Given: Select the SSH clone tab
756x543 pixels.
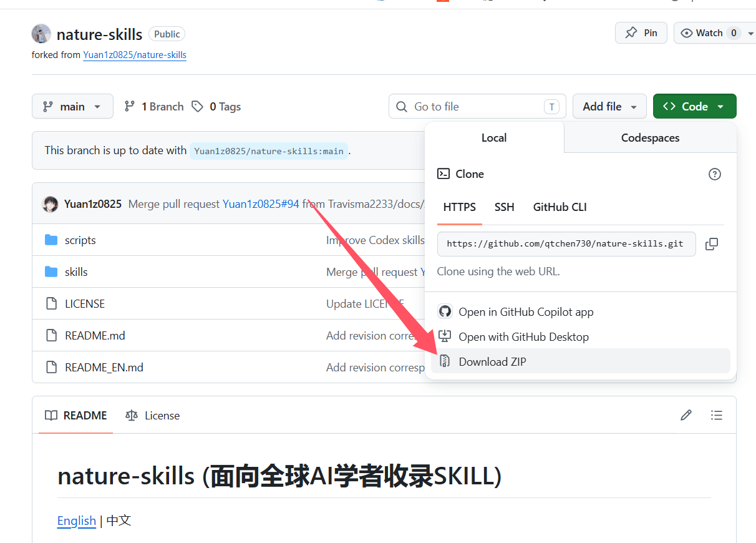Looking at the screenshot, I should point(504,207).
